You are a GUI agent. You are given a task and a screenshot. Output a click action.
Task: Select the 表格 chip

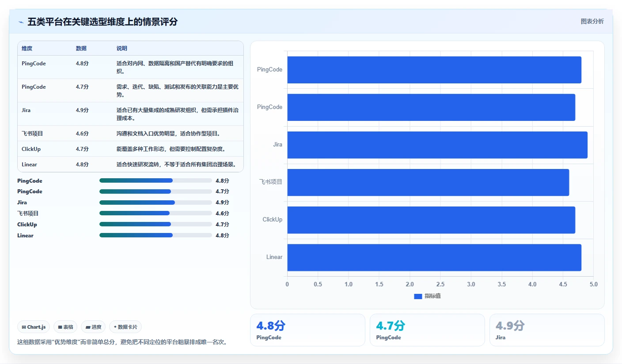click(65, 327)
